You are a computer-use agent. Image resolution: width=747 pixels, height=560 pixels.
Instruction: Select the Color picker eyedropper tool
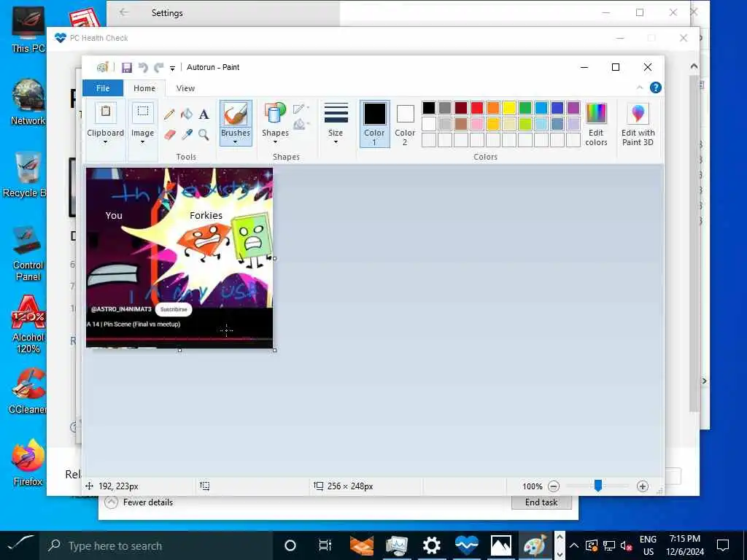[187, 135]
